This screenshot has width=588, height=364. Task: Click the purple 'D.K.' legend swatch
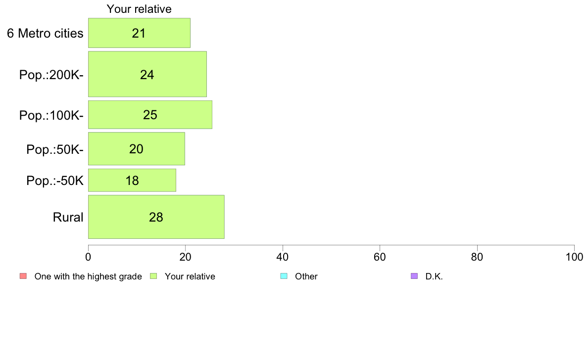tap(414, 276)
